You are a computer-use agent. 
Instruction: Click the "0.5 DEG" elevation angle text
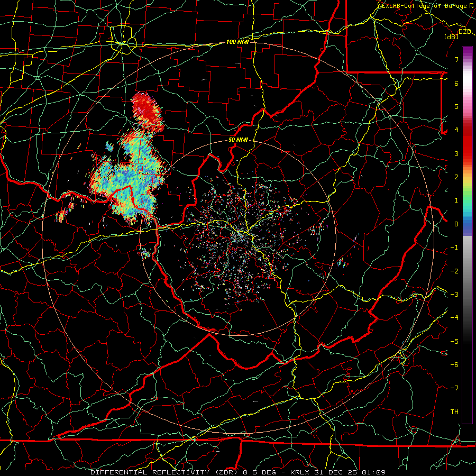(x=260, y=472)
